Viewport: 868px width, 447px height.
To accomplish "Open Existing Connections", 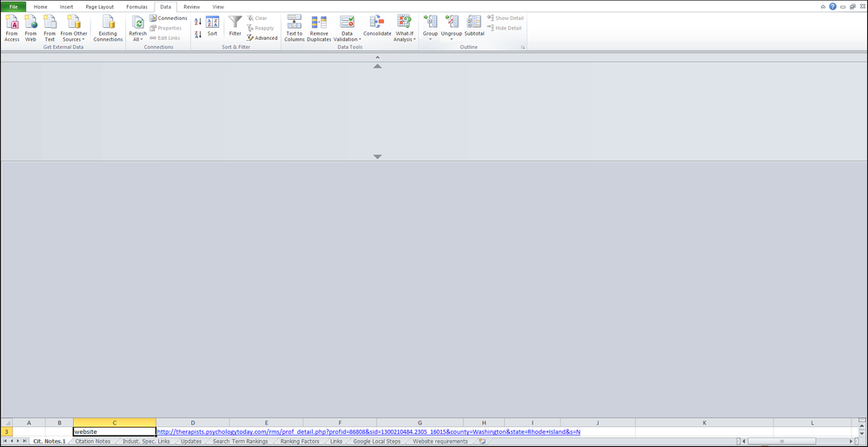I will pos(108,29).
